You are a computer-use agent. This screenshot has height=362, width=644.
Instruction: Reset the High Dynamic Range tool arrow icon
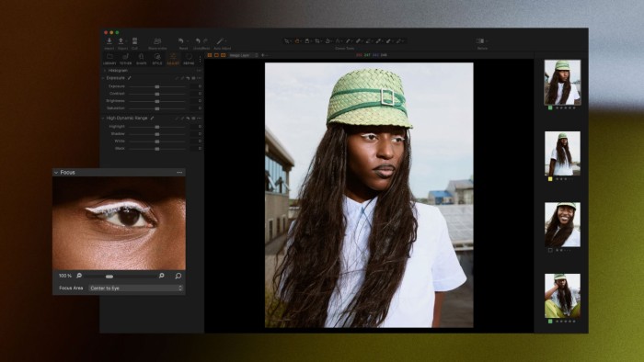click(188, 119)
